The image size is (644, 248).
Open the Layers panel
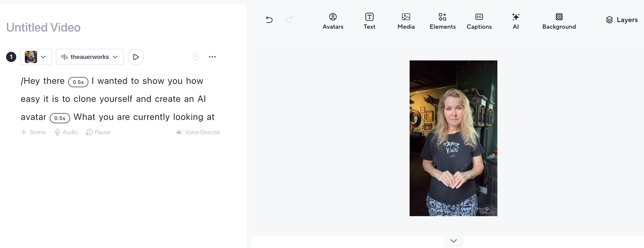[622, 20]
